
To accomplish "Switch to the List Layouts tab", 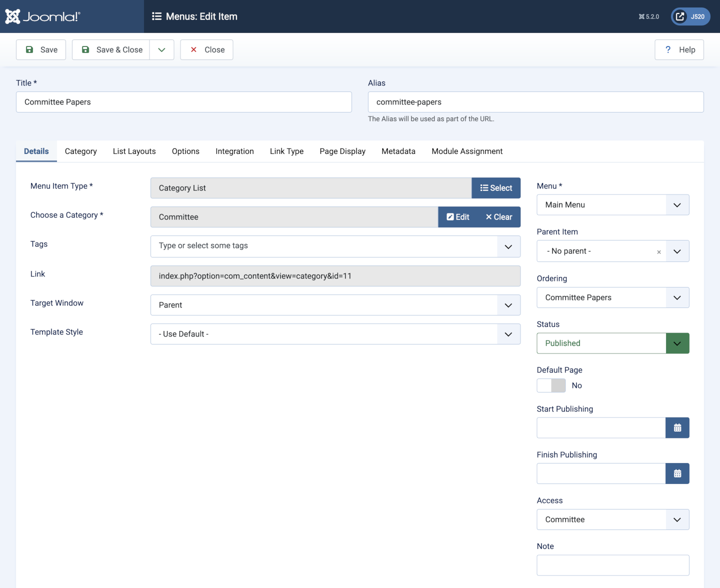I will [x=134, y=151].
